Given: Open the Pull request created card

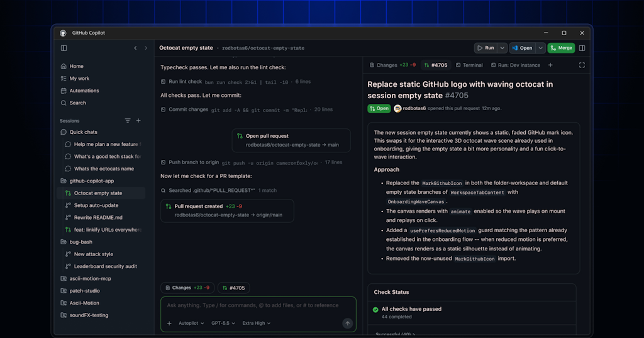Looking at the screenshot, I should (x=227, y=210).
